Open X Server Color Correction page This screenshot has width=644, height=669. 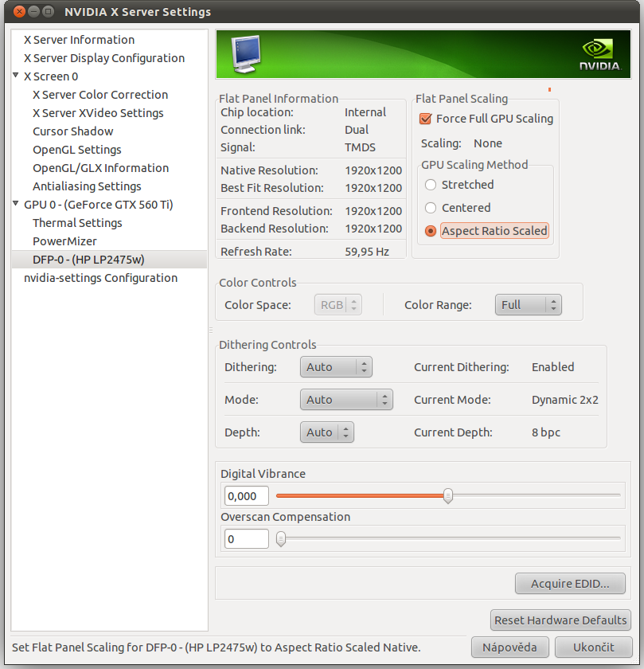coord(100,95)
